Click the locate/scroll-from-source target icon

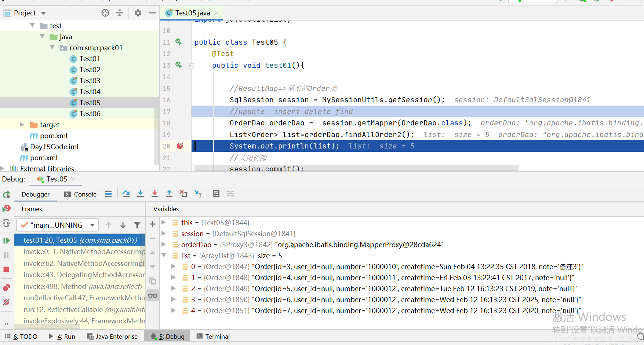[x=105, y=13]
